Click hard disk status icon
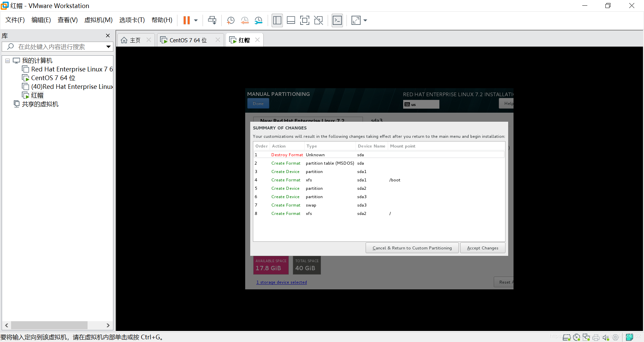644x342 pixels. pos(567,337)
